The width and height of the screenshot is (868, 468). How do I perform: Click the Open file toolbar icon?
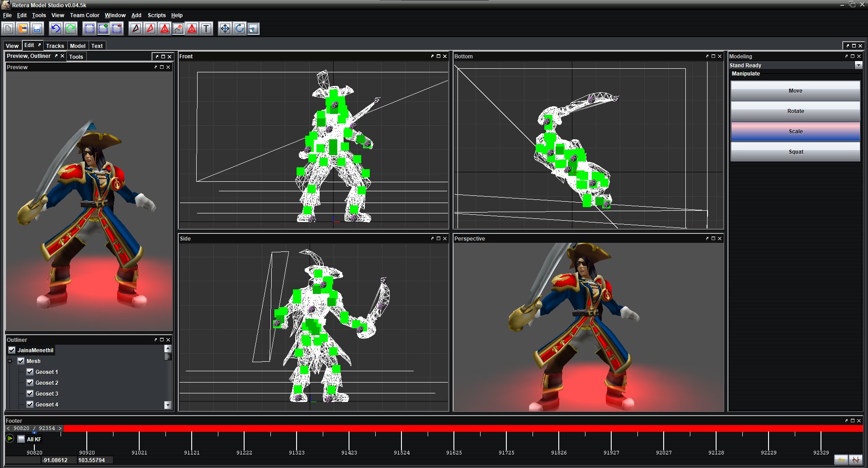(x=23, y=29)
